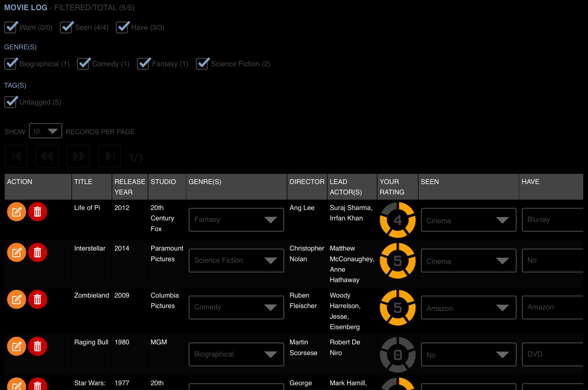This screenshot has height=390, width=588.
Task: Toggle the Untagged (5) tag filter
Action: tap(11, 102)
